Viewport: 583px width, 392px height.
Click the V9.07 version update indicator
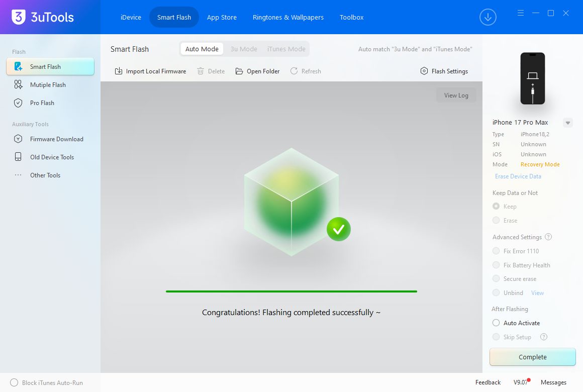point(521,382)
